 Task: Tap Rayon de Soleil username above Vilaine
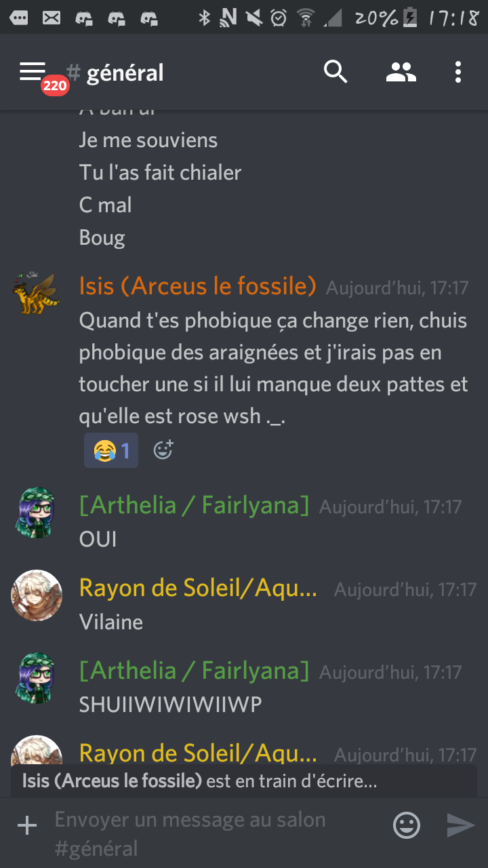pos(198,589)
